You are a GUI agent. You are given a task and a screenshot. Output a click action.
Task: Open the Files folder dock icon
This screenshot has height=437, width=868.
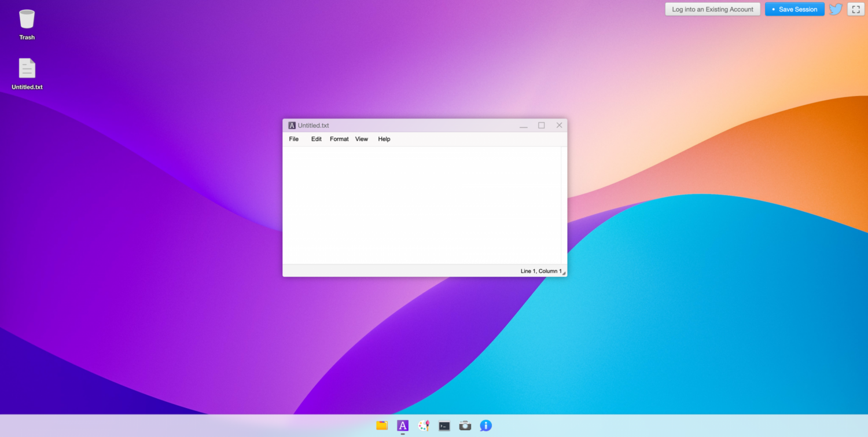click(x=382, y=425)
